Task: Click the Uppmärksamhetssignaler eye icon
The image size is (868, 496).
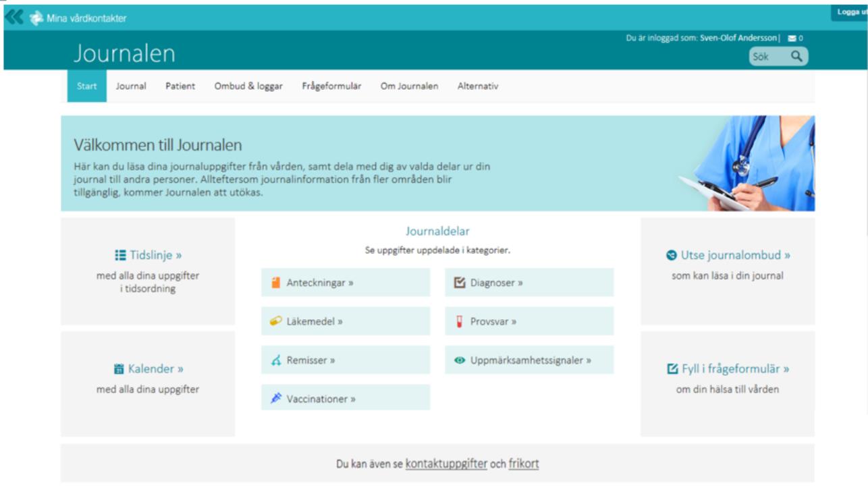Action: (x=460, y=360)
